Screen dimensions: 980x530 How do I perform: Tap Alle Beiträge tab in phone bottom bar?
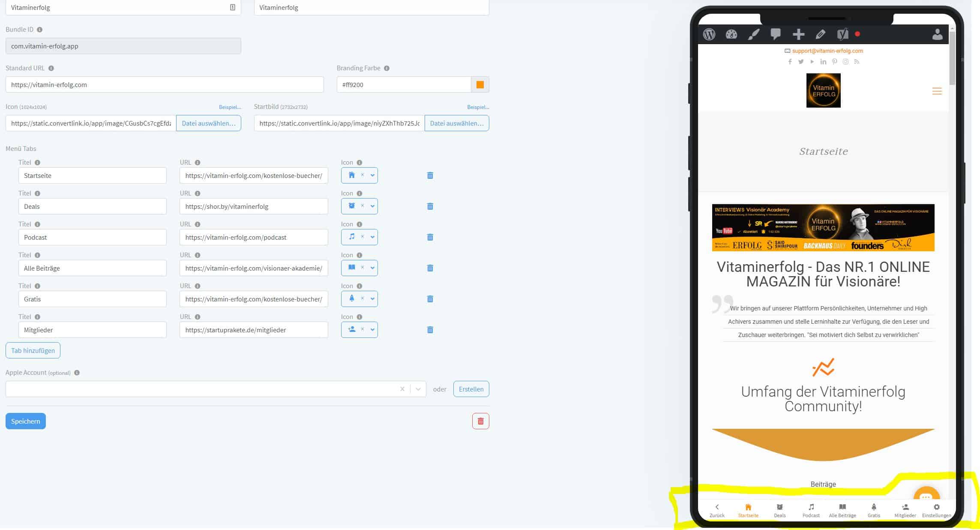point(842,511)
